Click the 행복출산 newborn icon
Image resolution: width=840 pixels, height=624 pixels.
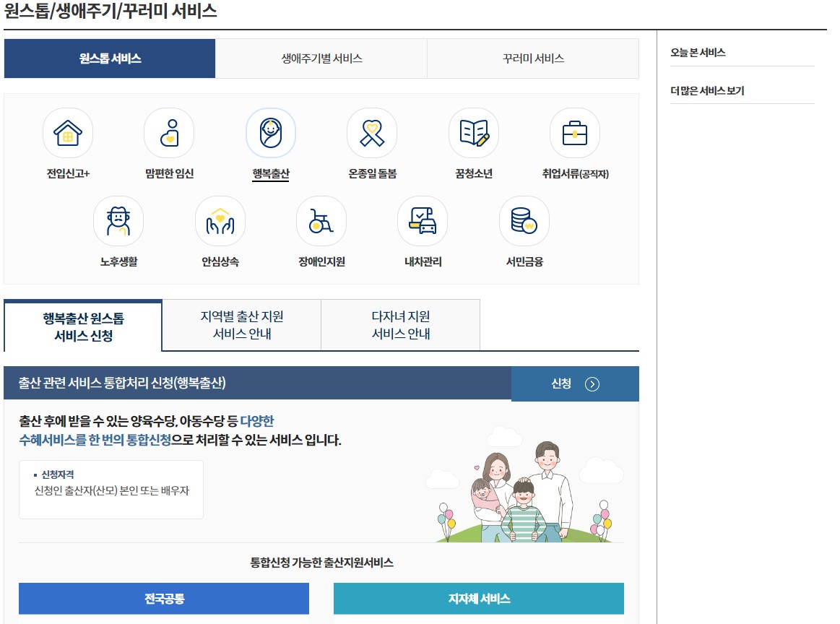click(x=270, y=133)
